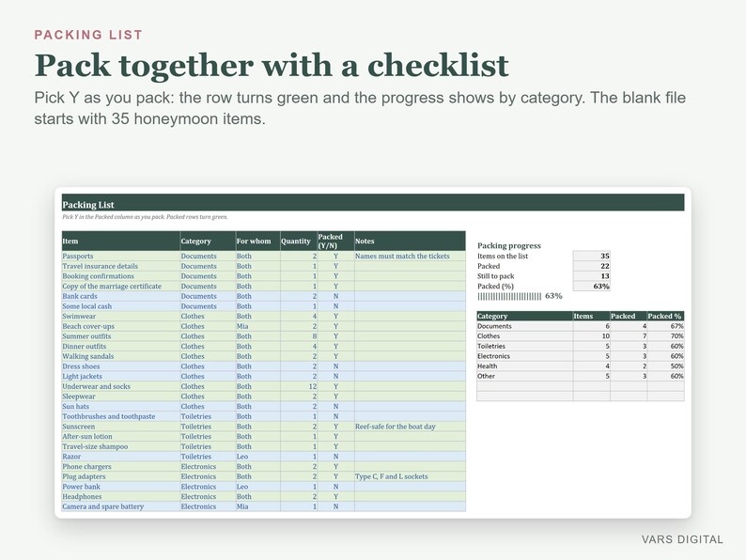Click the 'Packed %' summary column header
The height and width of the screenshot is (560, 746).
[665, 316]
